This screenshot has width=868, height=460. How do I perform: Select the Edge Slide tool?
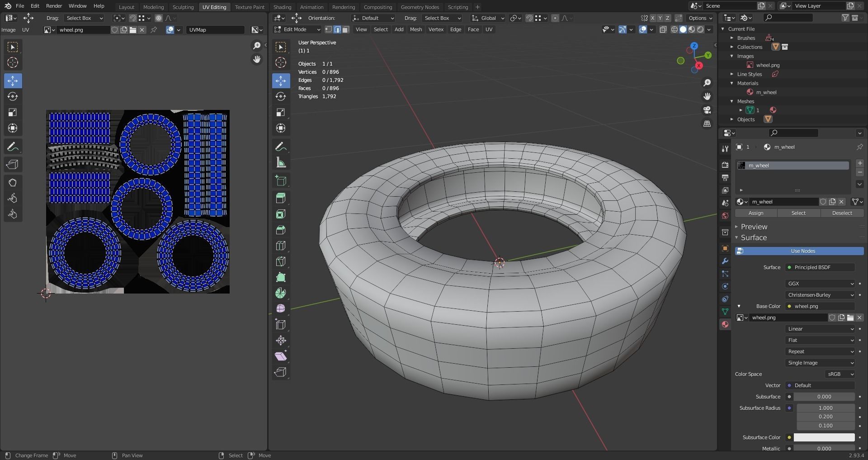(281, 324)
